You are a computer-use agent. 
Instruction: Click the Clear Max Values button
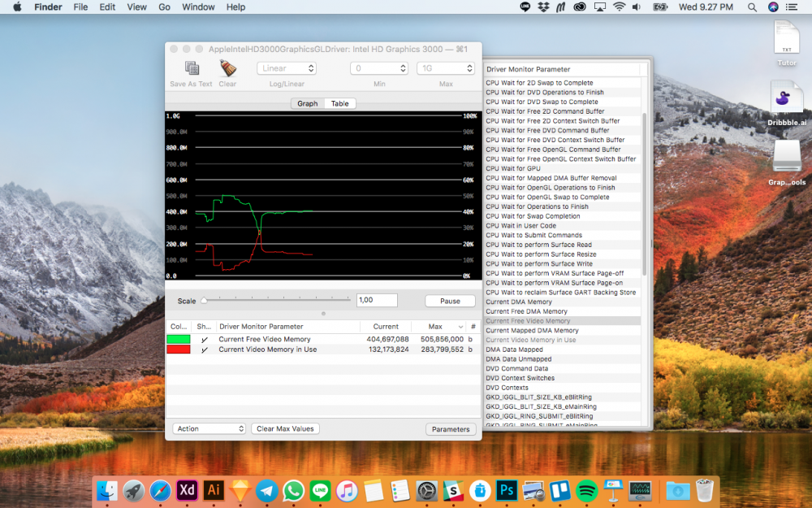tap(285, 428)
